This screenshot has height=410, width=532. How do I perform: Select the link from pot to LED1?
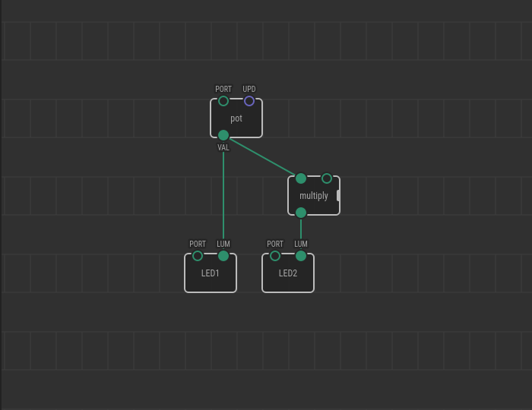(223, 197)
